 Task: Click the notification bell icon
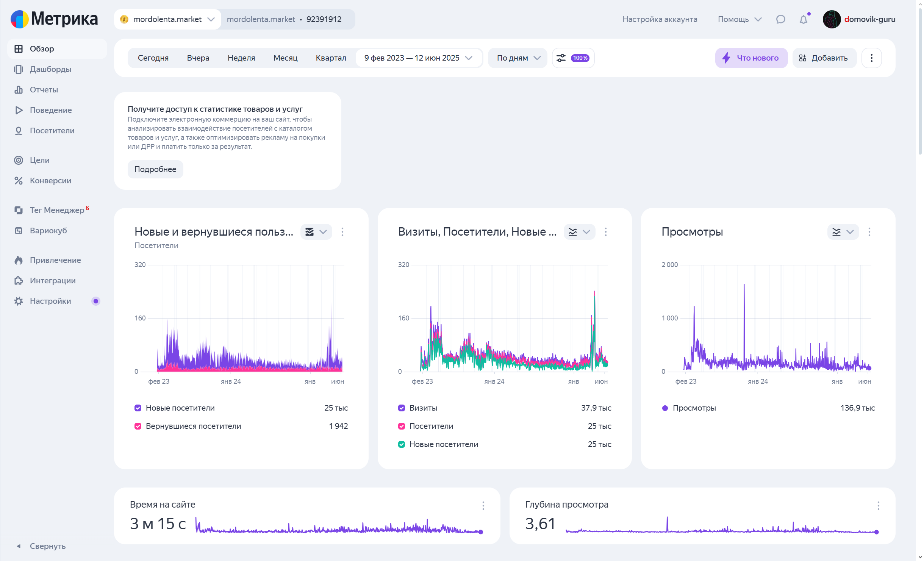803,19
